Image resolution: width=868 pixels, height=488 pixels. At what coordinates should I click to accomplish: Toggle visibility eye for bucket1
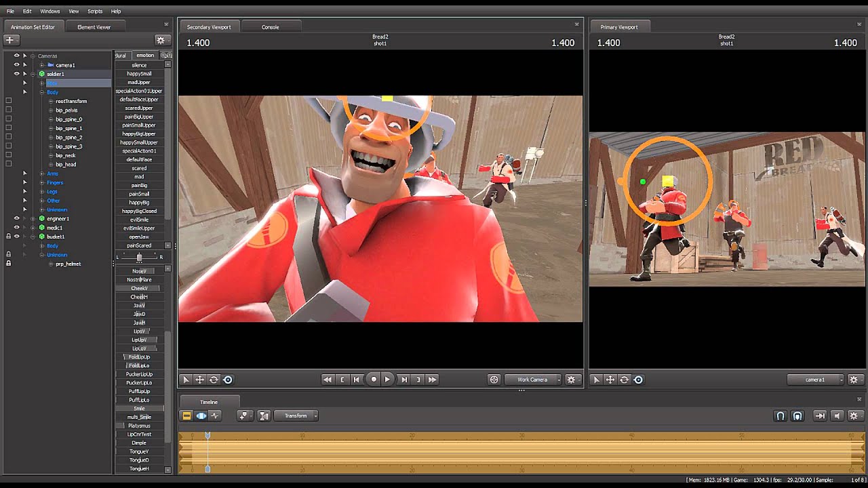(16, 237)
